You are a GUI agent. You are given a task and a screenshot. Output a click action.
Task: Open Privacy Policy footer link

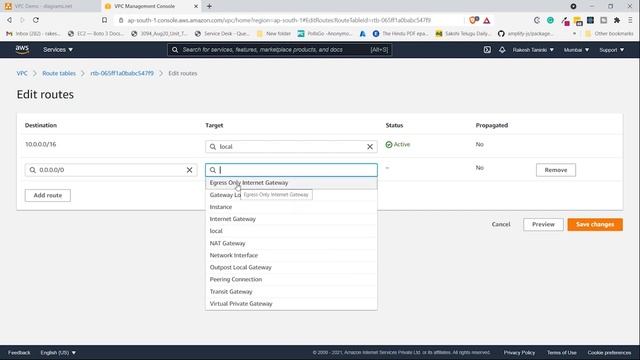(519, 353)
